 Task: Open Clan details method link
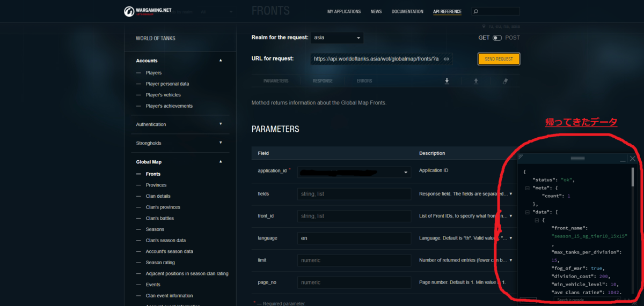(x=158, y=196)
